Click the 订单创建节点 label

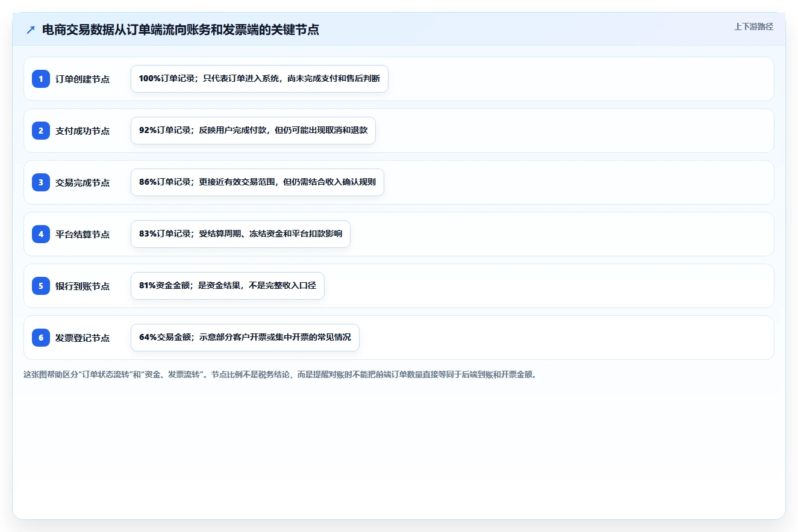pos(83,79)
